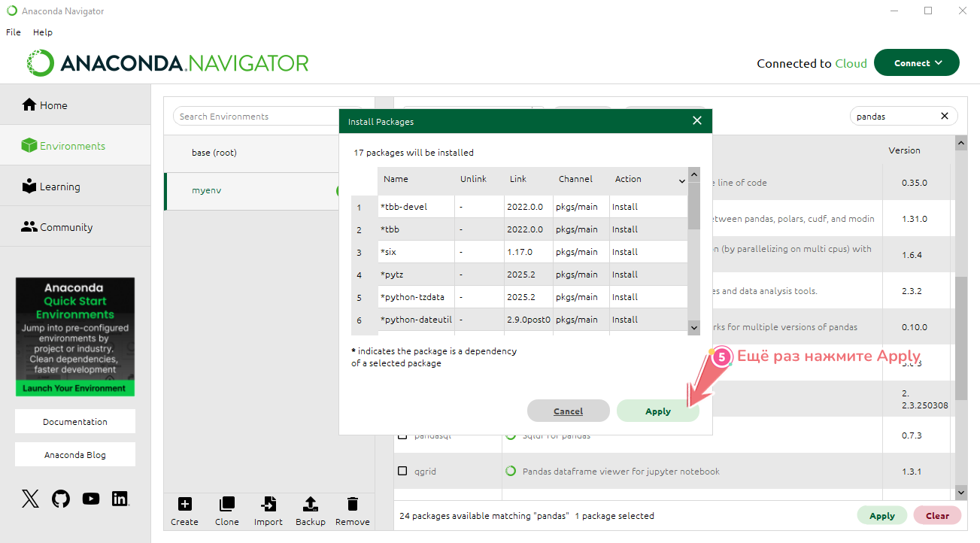The image size is (980, 543).
Task: Click the Backup environment icon
Action: (310, 504)
